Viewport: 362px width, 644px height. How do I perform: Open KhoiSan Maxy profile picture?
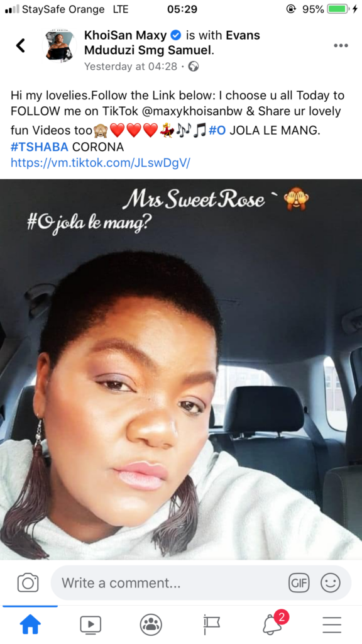click(x=60, y=45)
